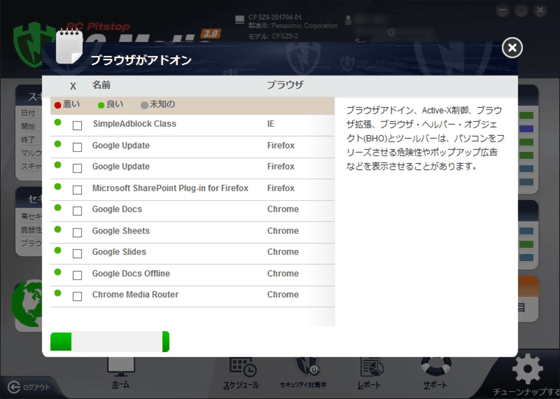Click the computer icon next to model info
Viewport: 560px width, 399px height.
240,20
